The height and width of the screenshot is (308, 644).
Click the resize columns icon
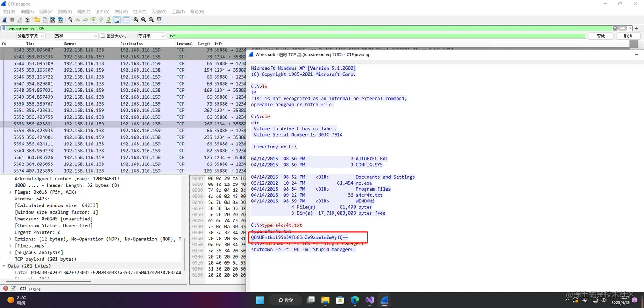tap(159, 20)
